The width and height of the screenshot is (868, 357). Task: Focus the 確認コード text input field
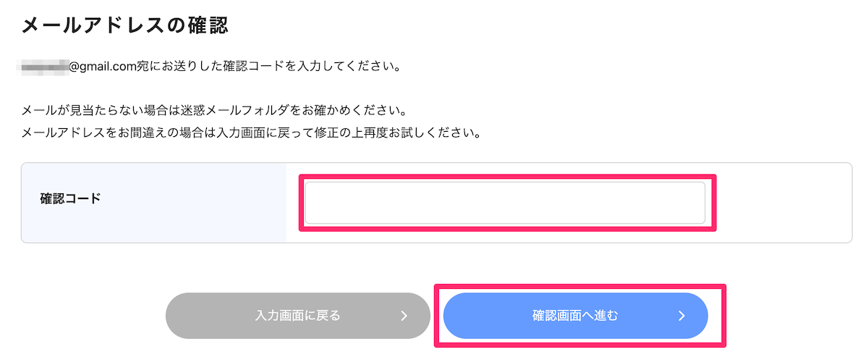505,203
